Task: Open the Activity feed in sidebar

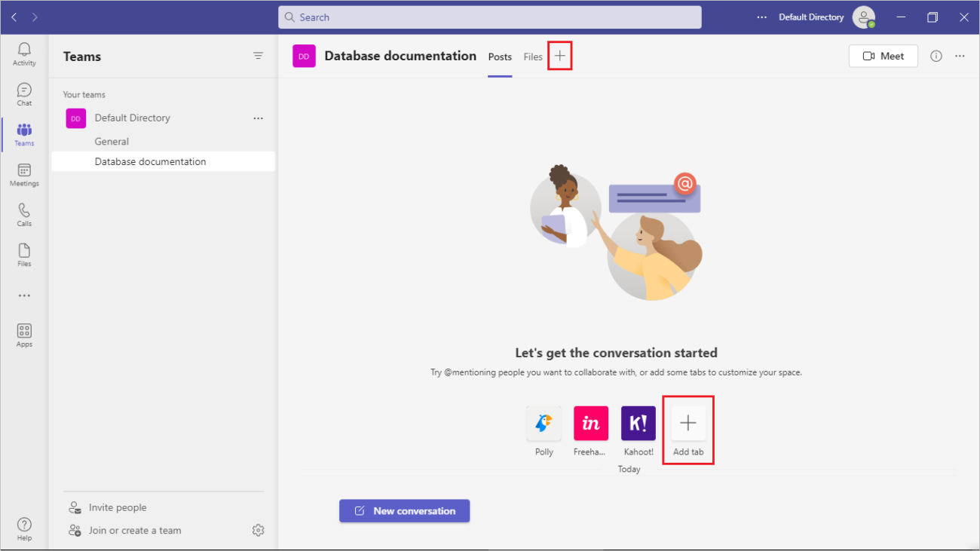Action: (24, 54)
